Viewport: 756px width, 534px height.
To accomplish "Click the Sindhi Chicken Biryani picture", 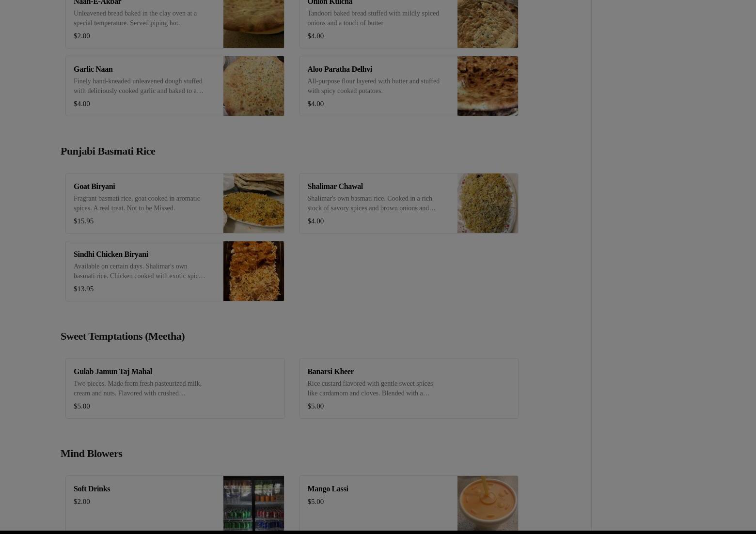I will click(x=253, y=271).
